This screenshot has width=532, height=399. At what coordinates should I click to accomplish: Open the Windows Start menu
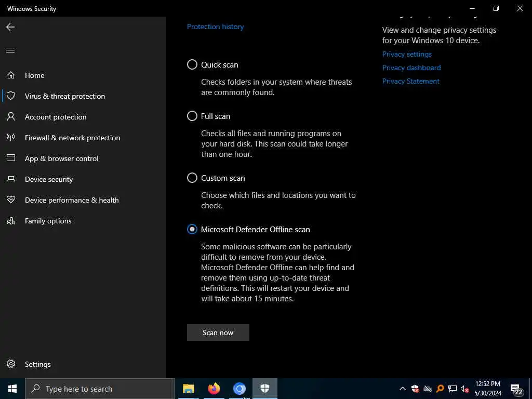click(12, 389)
